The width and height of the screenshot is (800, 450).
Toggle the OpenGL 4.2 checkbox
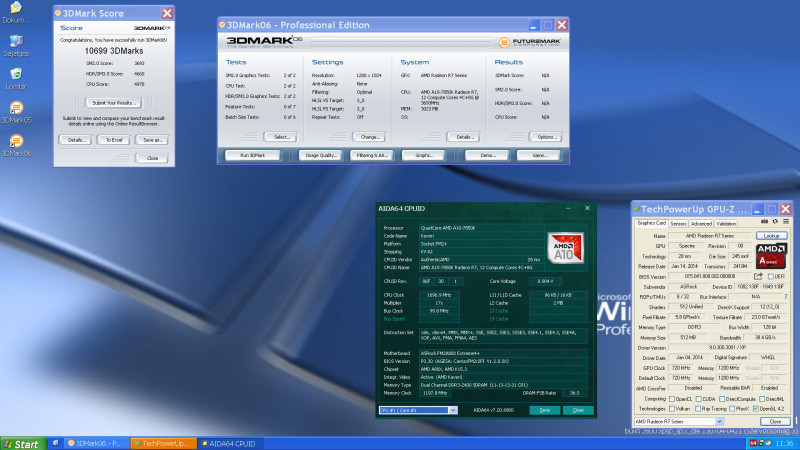tap(756, 409)
